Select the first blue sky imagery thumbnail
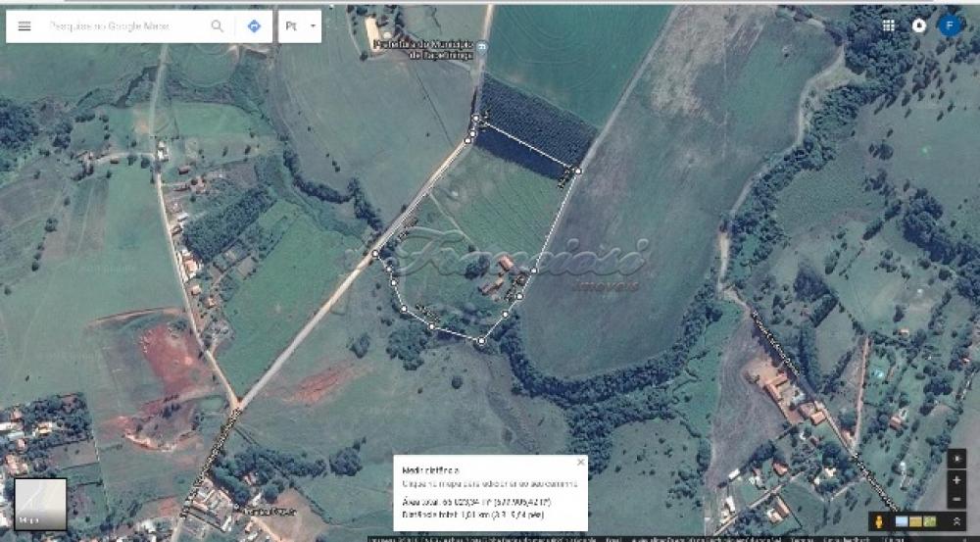Screen dimensions: 980x542 pyautogui.click(x=901, y=521)
